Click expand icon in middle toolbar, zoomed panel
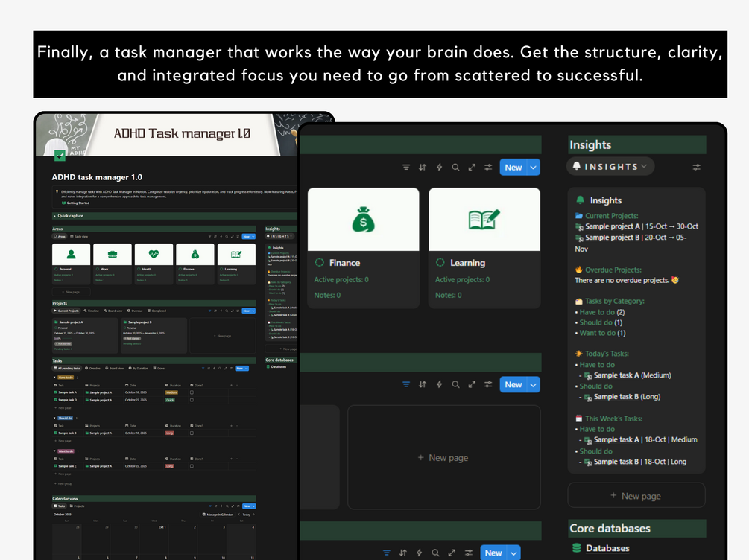Viewport: 749px width, 560px height. pos(472,384)
